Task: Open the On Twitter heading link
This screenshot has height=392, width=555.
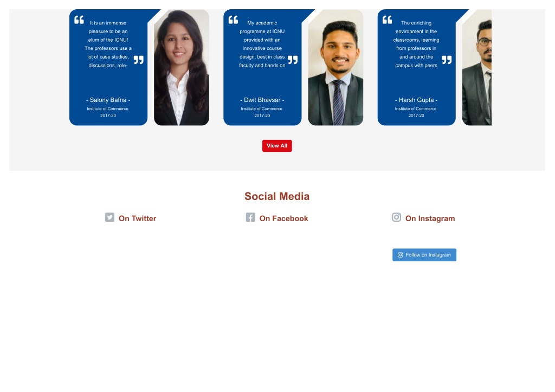Action: (137, 219)
